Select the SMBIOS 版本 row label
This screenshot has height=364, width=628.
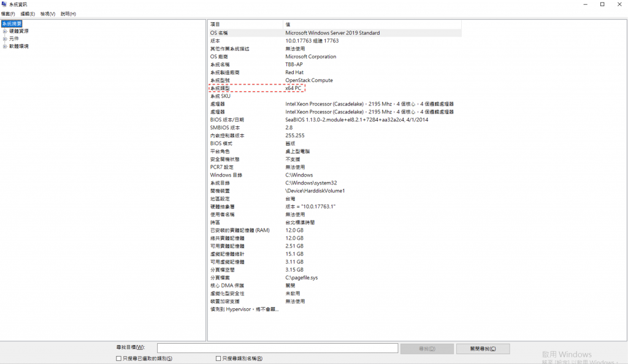(225, 127)
